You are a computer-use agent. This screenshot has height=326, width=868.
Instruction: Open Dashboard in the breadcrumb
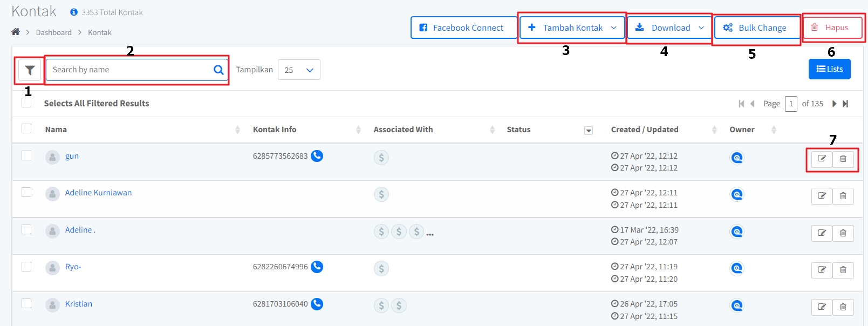(53, 32)
